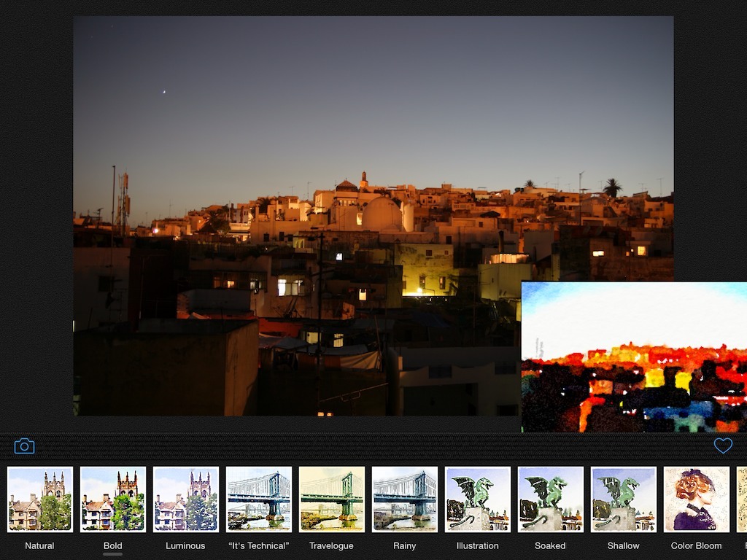The image size is (747, 560).
Task: Tap the watercolor preview overlay image
Action: pyautogui.click(x=634, y=357)
